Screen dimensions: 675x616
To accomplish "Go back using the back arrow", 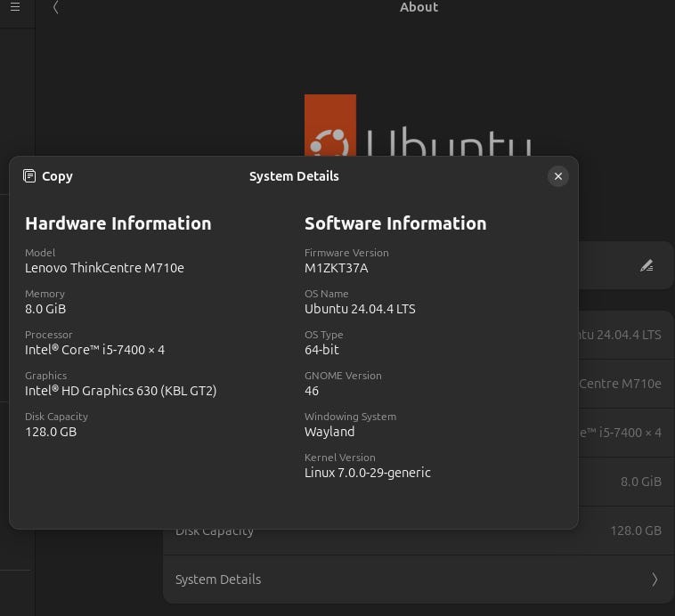I will coord(55,7).
